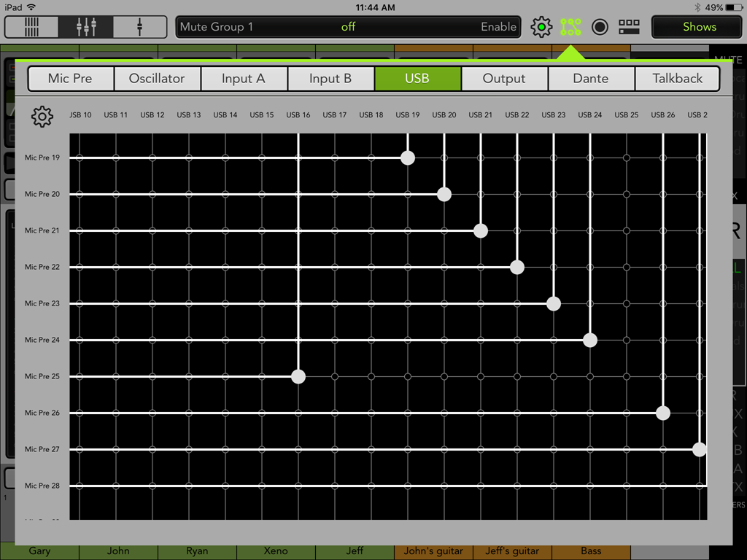The height and width of the screenshot is (560, 747).
Task: Select the Bass channel label
Action: (x=591, y=551)
